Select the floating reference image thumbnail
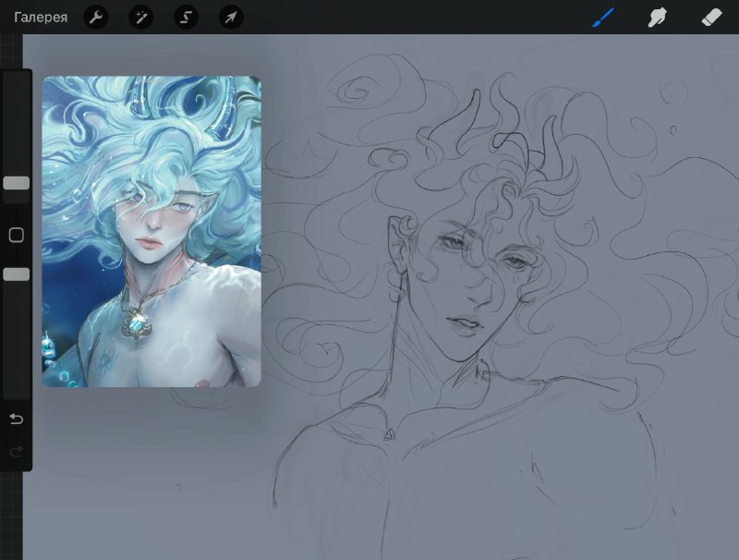The image size is (739, 560). 151,231
